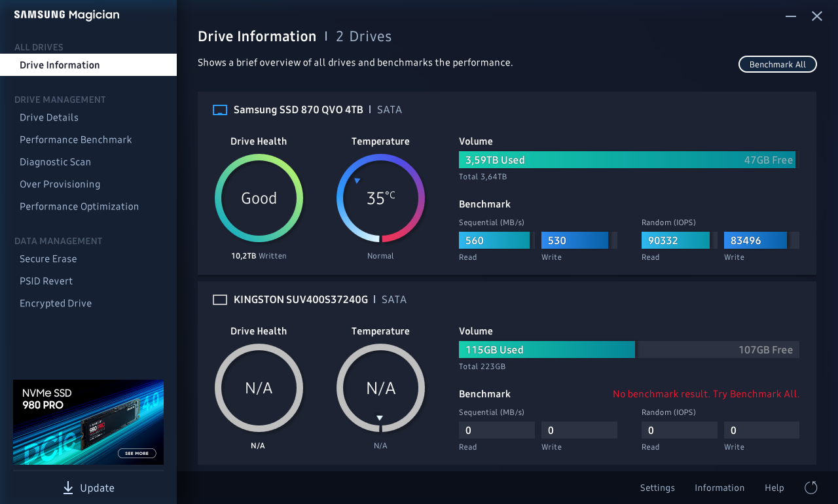Click the 35°C temperature gauge
Screen dimensions: 838x504
pyautogui.click(x=380, y=198)
